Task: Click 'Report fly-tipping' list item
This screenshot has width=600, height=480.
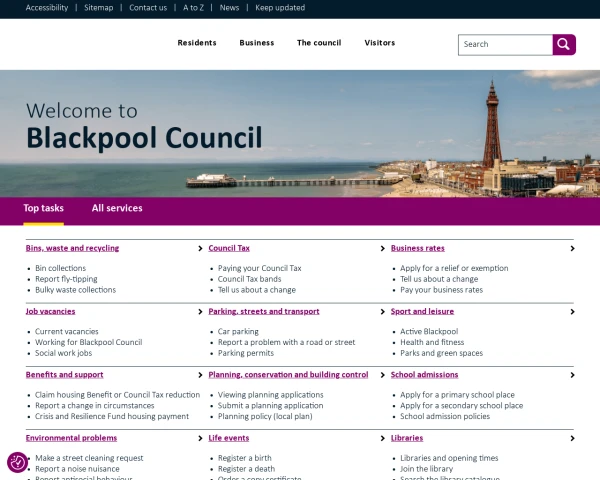Action: tap(66, 279)
